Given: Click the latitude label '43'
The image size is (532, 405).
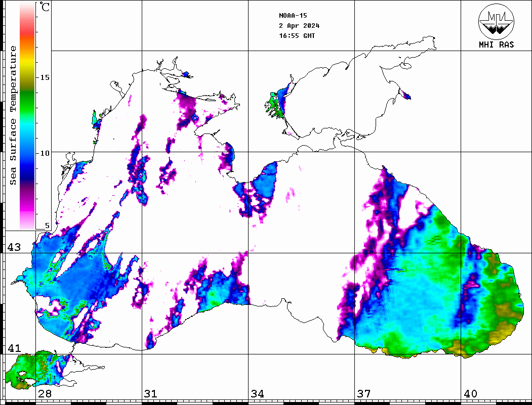Looking at the screenshot, I should pyautogui.click(x=14, y=247).
